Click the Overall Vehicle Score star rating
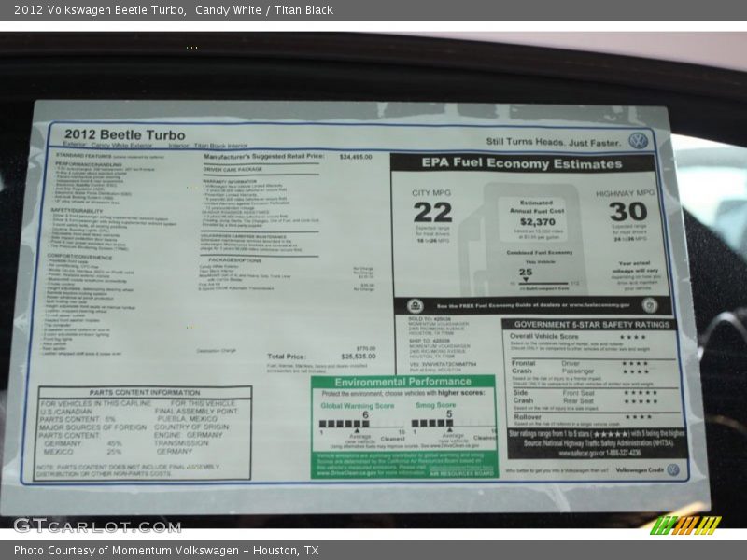The image size is (747, 560). click(x=632, y=337)
